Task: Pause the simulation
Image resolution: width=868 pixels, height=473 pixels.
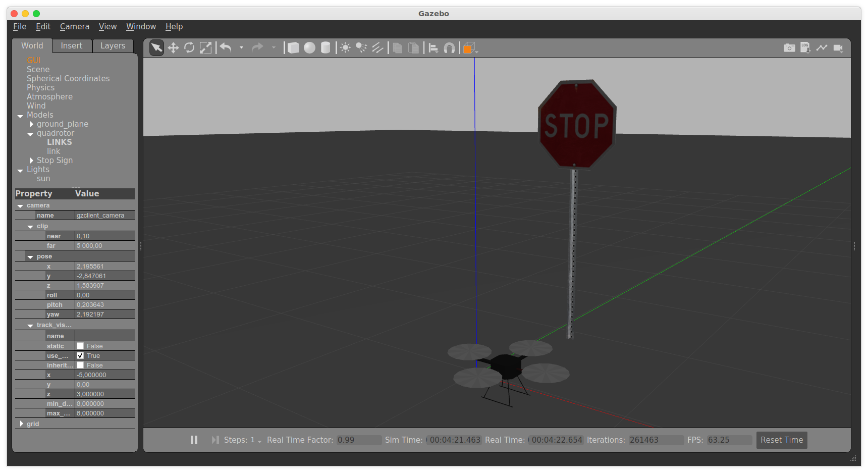Action: [x=194, y=440]
